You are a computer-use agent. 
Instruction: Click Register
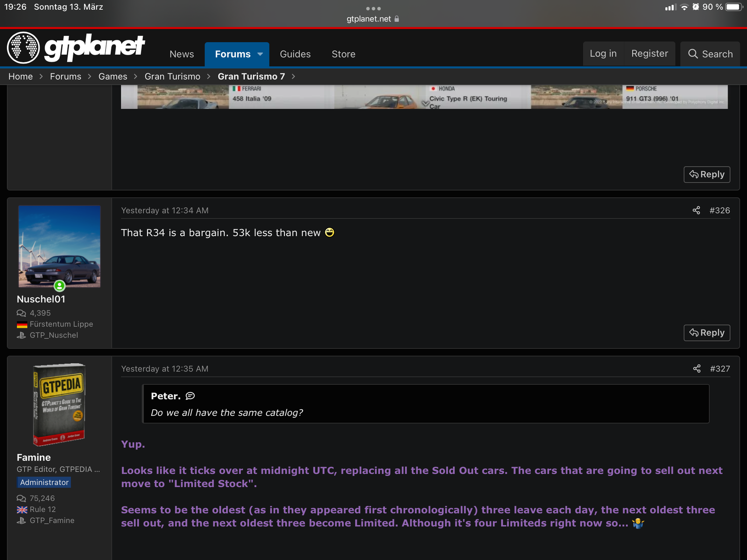(x=649, y=54)
